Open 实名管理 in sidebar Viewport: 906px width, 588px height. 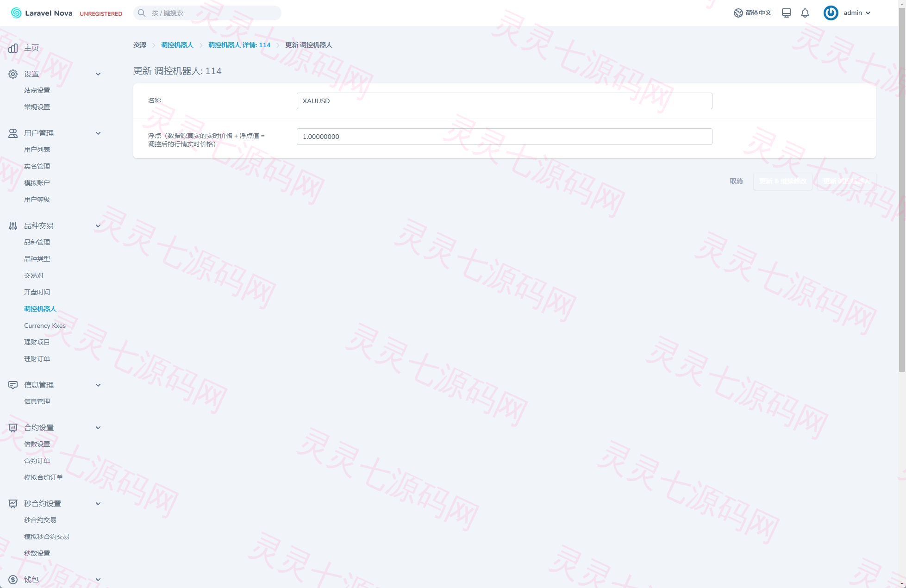[37, 166]
